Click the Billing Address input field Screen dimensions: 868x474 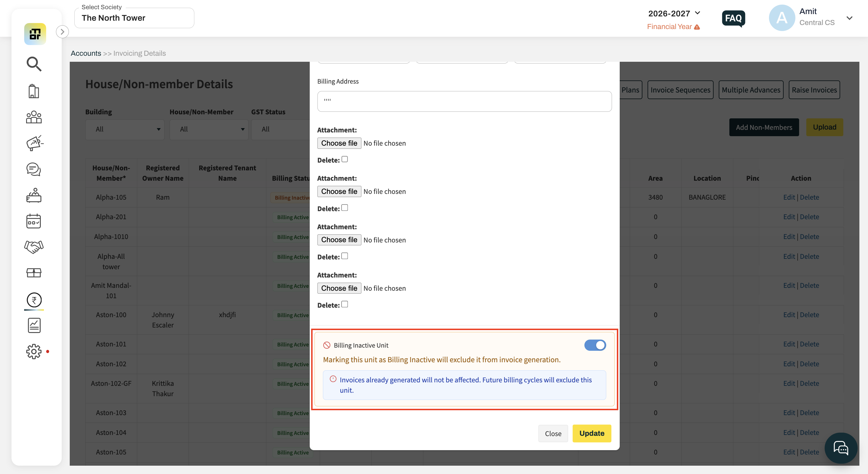464,101
